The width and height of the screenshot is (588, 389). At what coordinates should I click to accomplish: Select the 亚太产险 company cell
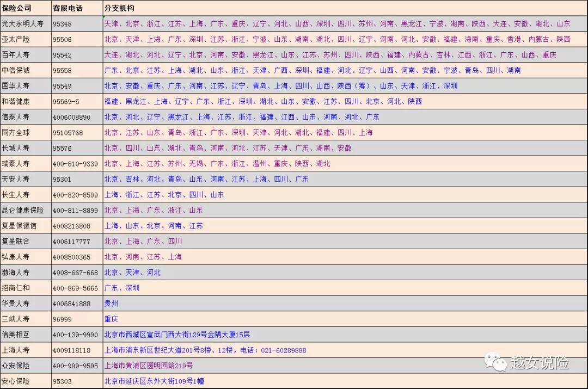pyautogui.click(x=26, y=39)
